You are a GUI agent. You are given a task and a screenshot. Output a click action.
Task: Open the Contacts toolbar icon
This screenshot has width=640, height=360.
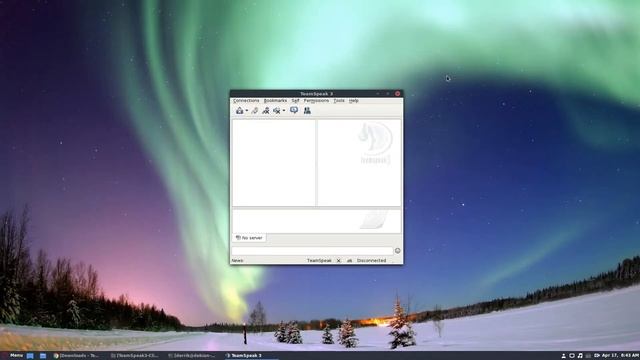[307, 111]
